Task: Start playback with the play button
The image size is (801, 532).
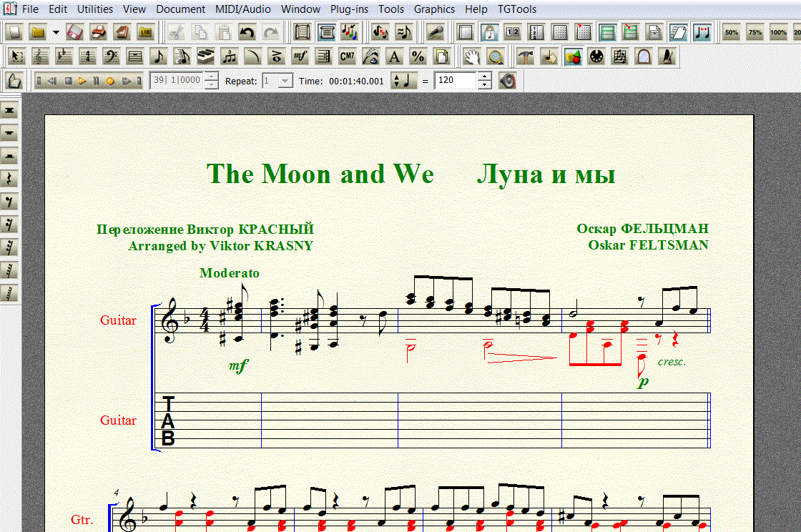Action: coord(82,81)
